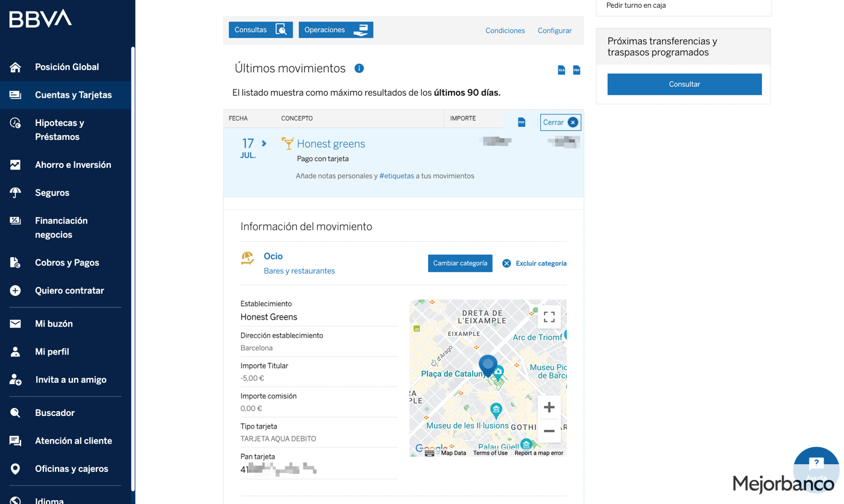The height and width of the screenshot is (504, 844).
Task: Click Consultar programmed transfers button
Action: [x=684, y=84]
